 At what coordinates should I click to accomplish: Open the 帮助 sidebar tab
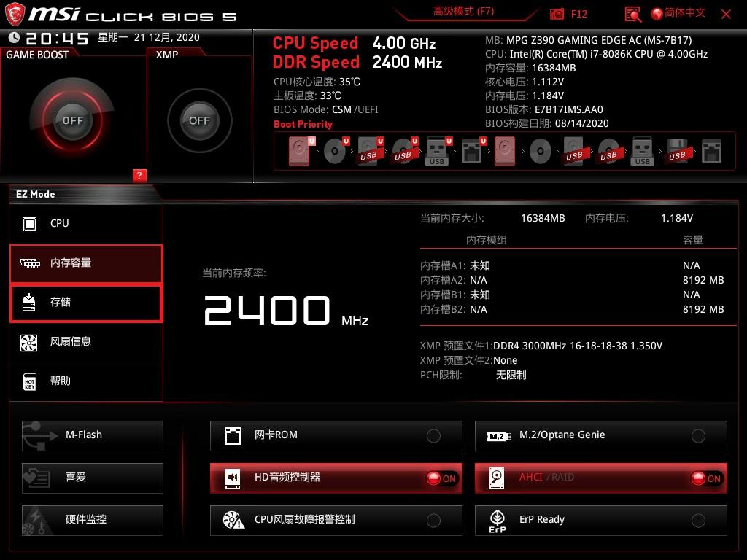[86, 381]
